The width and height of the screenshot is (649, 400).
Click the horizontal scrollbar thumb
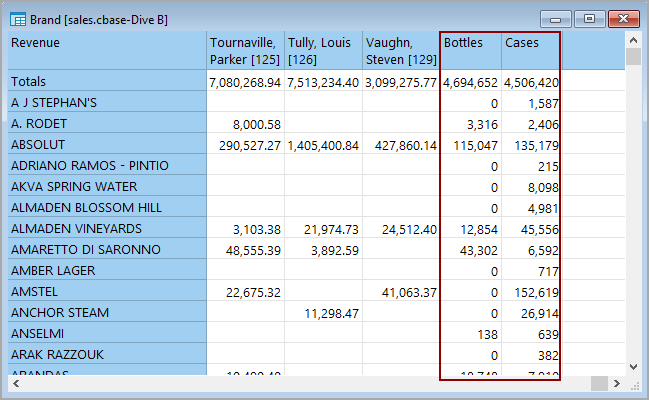click(598, 384)
